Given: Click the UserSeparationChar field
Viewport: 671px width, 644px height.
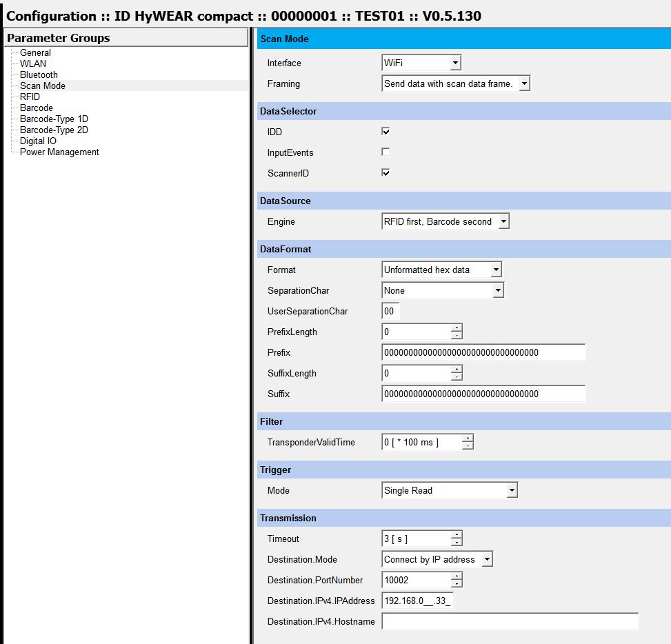Looking at the screenshot, I should (x=390, y=311).
